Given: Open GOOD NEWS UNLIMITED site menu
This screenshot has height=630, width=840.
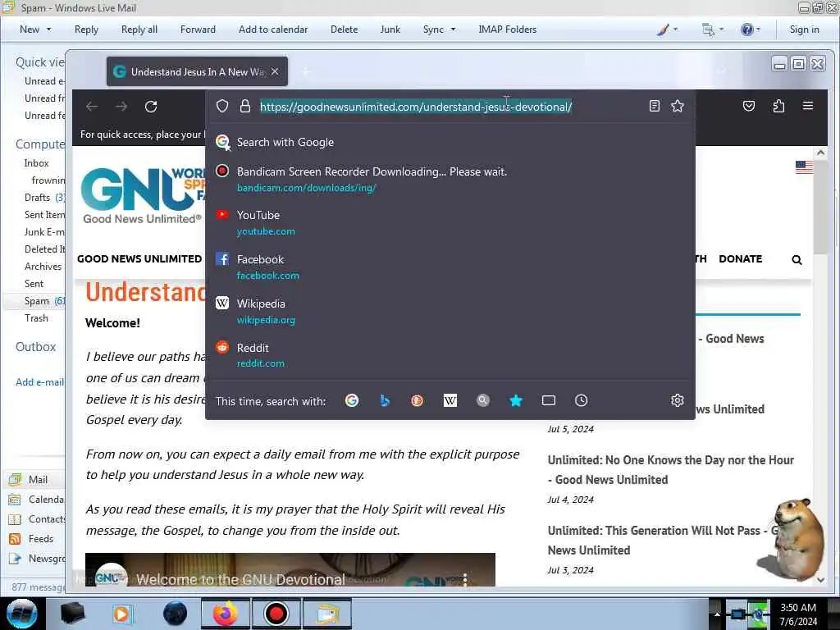Looking at the screenshot, I should (139, 258).
